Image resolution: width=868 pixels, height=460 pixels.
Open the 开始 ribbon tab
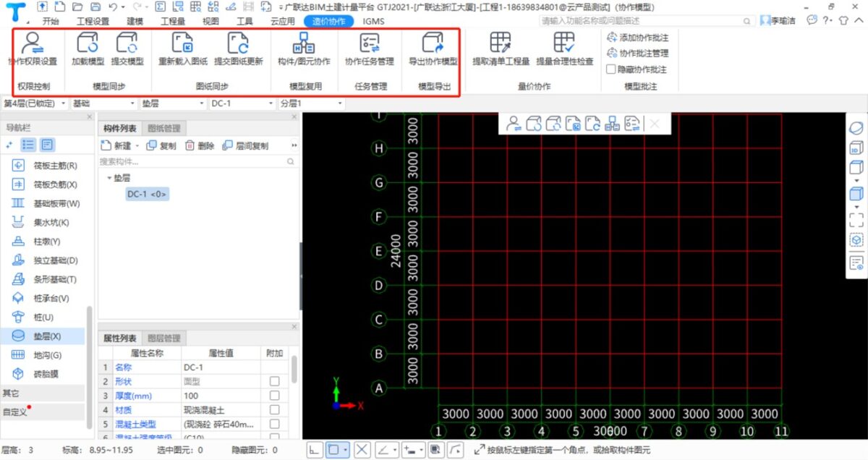51,21
